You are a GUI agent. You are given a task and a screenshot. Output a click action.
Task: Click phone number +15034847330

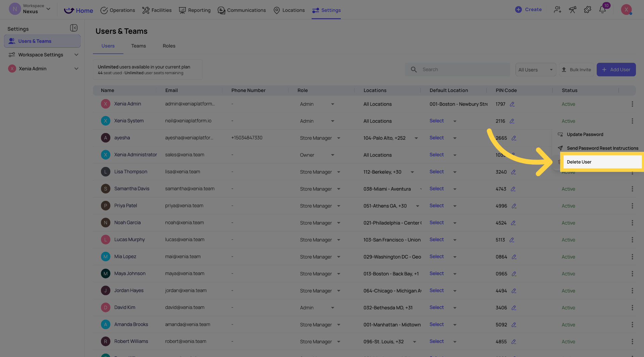tap(247, 138)
